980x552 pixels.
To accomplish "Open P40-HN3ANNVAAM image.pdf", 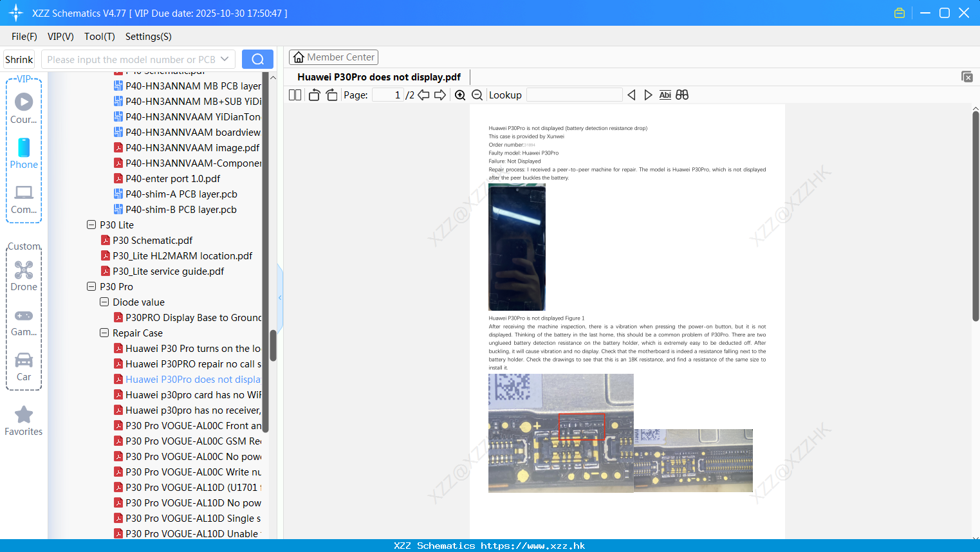I will (187, 147).
